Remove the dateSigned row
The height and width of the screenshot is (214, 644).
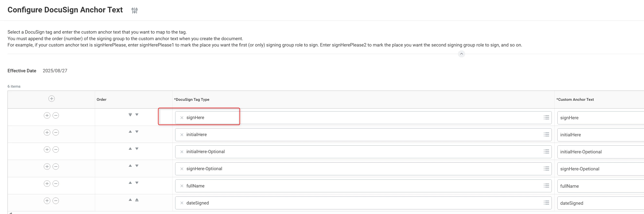(x=56, y=200)
